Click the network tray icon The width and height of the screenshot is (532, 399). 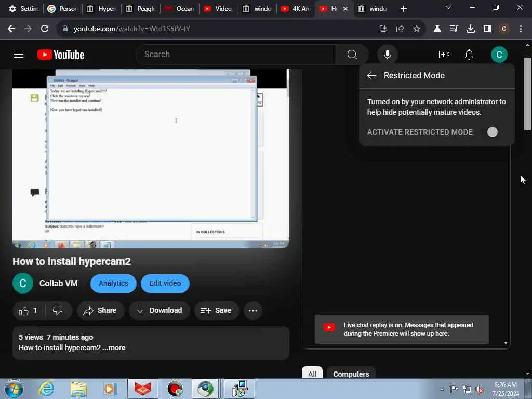point(467,390)
